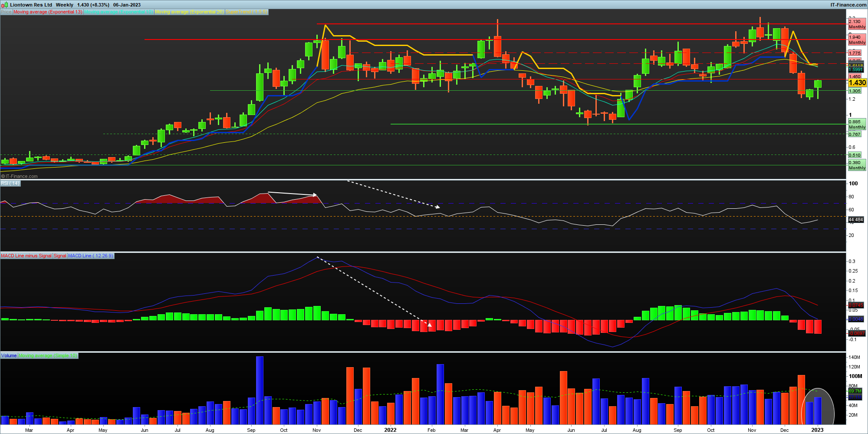Viewport: 868px width, 434px height.
Task: Click the MACD histogram value -0.0697 tag
Action: click(857, 333)
